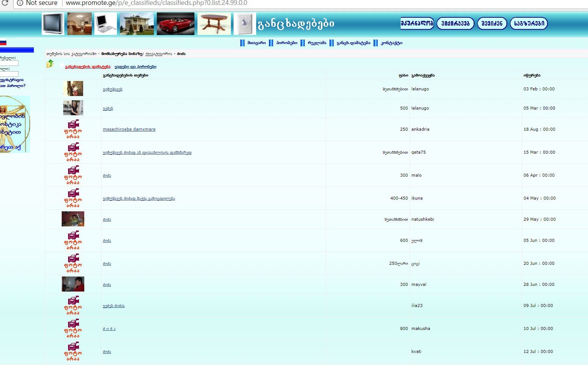Image resolution: width=588 pixels, height=365 pixels.
Task: Open ikuna's listing priced 400-450
Action: point(139,199)
